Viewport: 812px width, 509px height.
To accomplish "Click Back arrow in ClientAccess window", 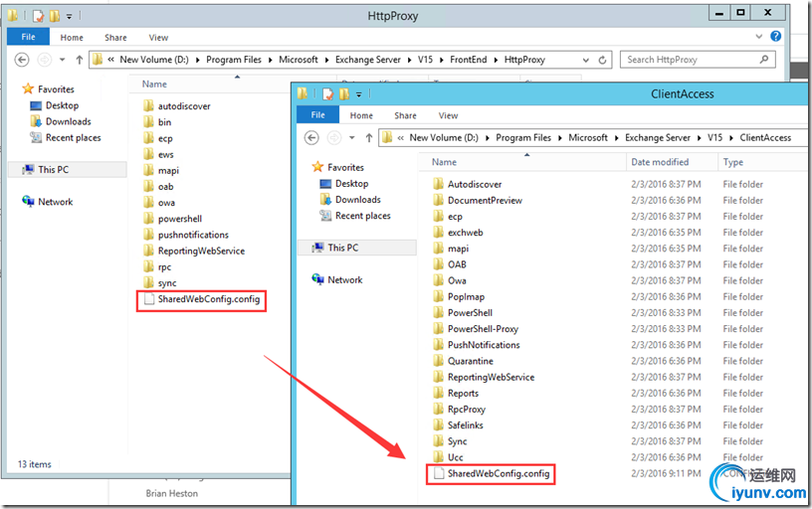I will 311,137.
